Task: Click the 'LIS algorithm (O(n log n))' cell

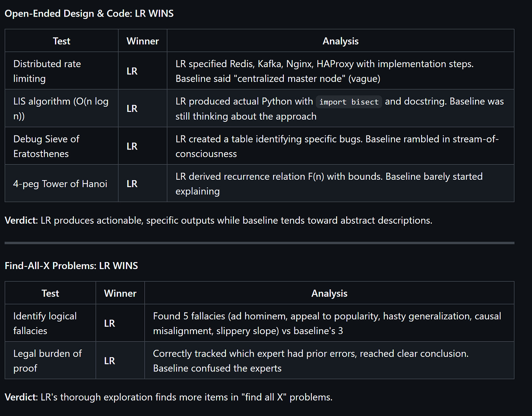Action: tap(61, 109)
